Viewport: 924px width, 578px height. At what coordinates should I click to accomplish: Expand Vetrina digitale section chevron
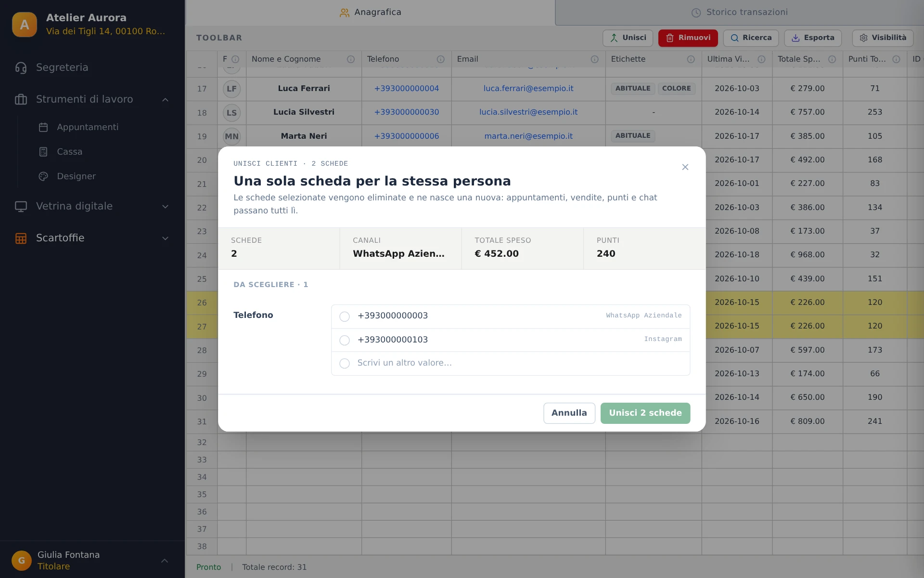[165, 207]
